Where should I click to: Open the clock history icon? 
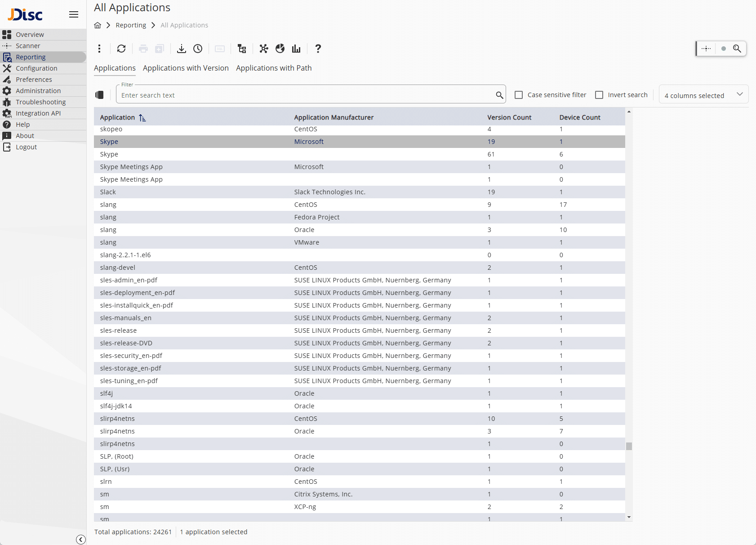(x=198, y=49)
